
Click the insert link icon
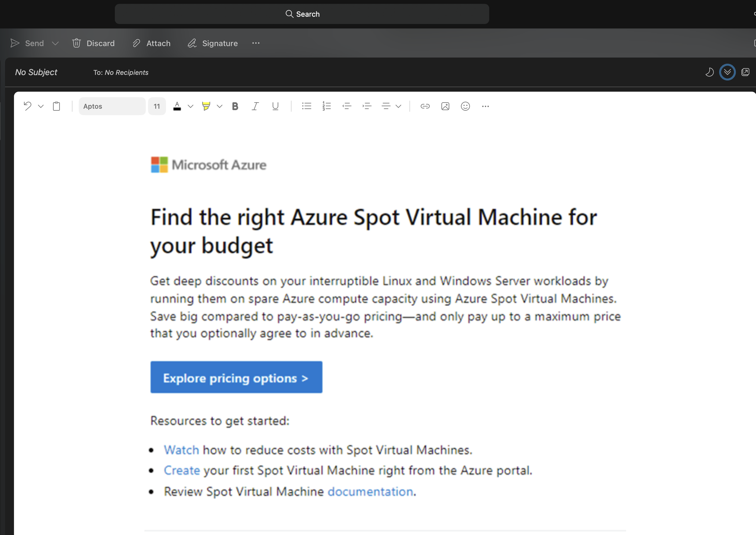pyautogui.click(x=425, y=106)
